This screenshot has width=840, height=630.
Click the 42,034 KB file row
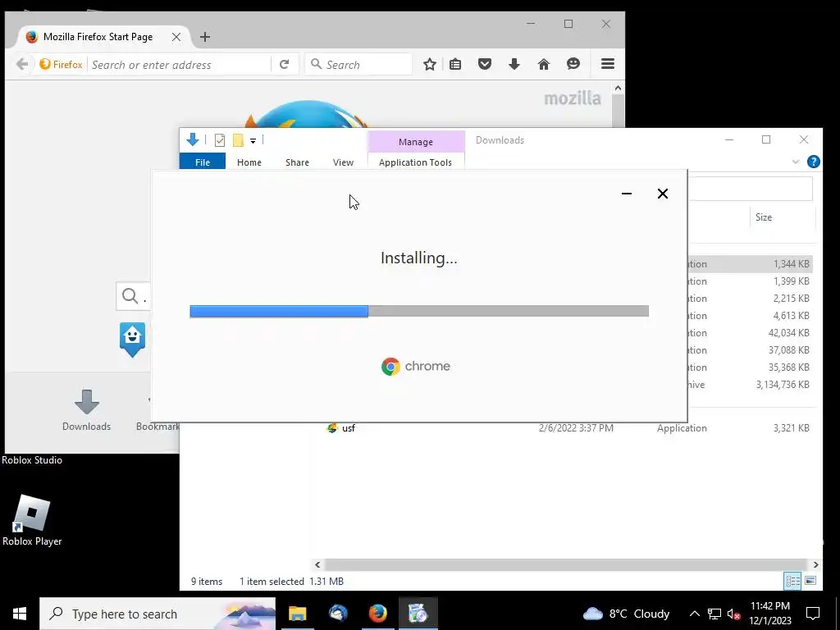pos(750,333)
